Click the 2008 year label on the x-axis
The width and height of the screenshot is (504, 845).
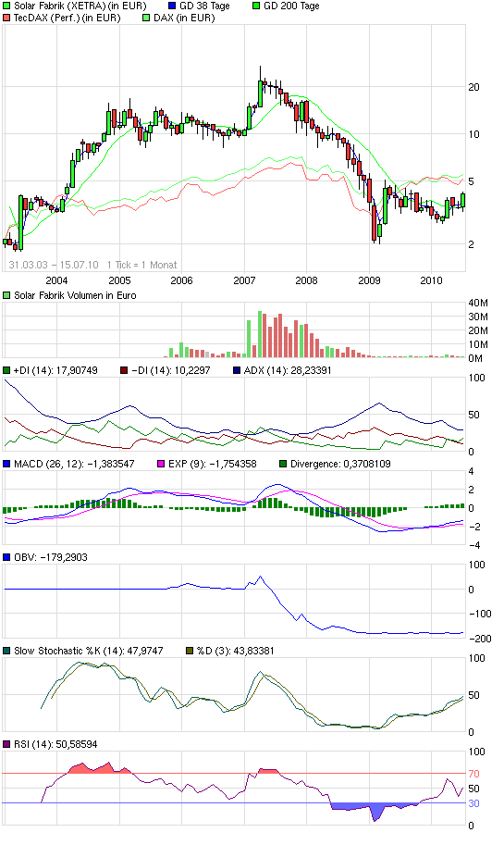coord(306,280)
